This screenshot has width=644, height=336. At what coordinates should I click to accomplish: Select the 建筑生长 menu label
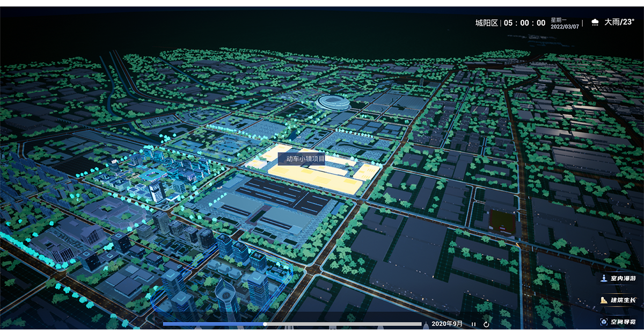pyautogui.click(x=623, y=300)
